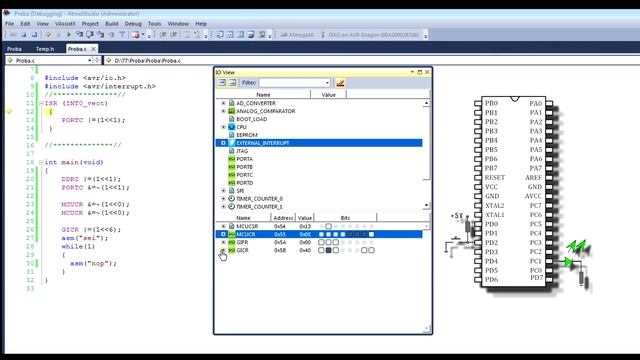Click the blue CPU module icon

point(231,127)
